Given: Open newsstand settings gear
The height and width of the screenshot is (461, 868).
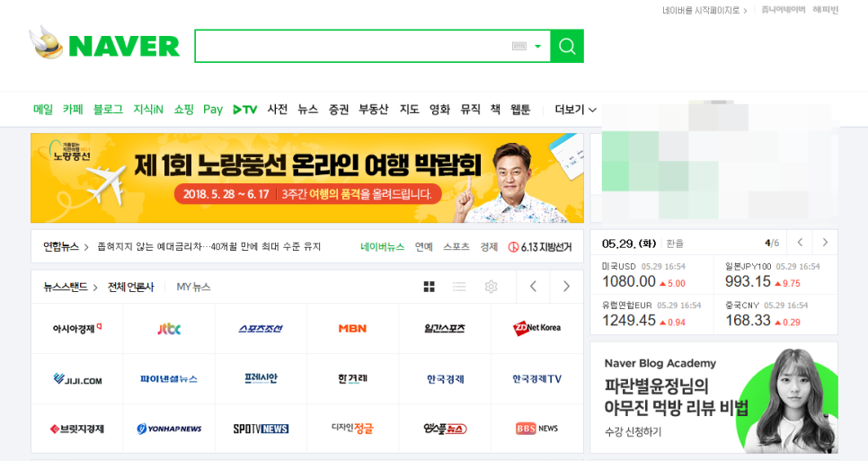Looking at the screenshot, I should click(x=491, y=287).
